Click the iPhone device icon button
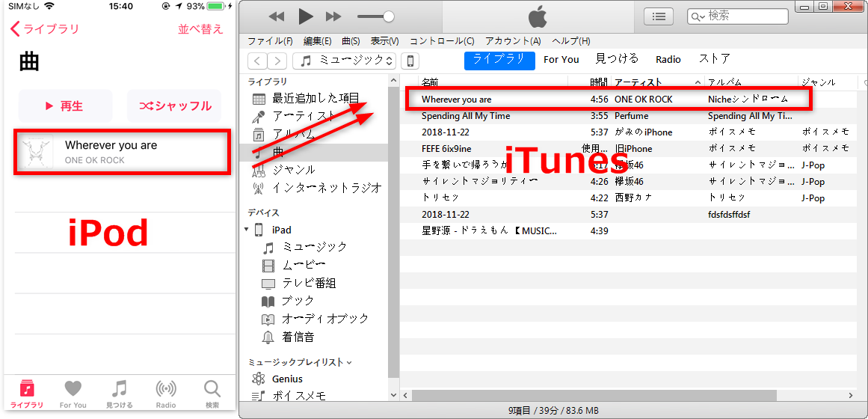This screenshot has height=419, width=868. click(x=410, y=61)
